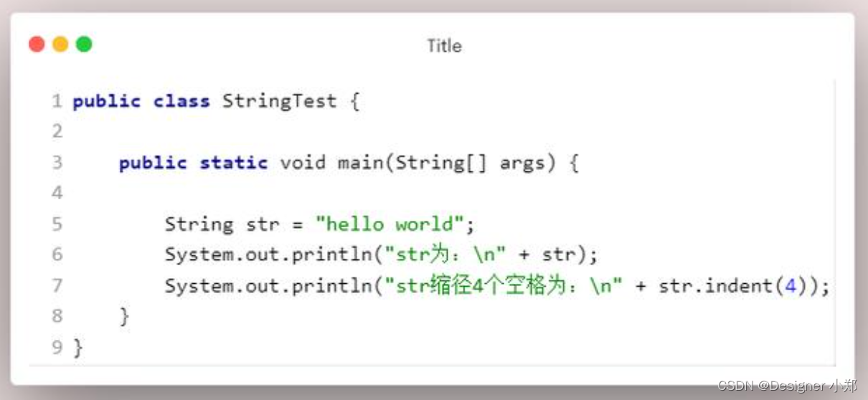
Task: Click the 'static' keyword on line 3
Action: (x=233, y=163)
